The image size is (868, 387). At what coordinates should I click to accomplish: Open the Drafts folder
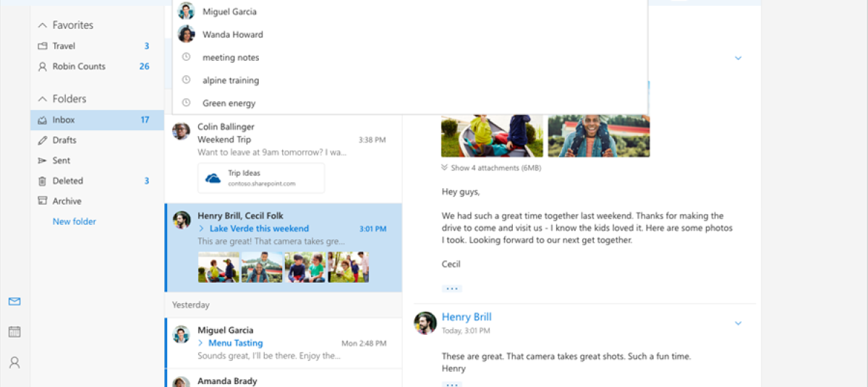click(64, 140)
